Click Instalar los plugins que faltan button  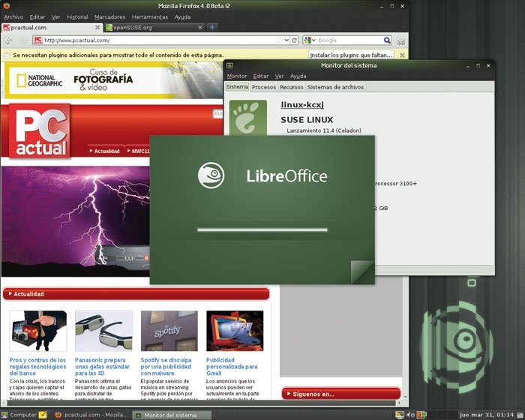350,55
